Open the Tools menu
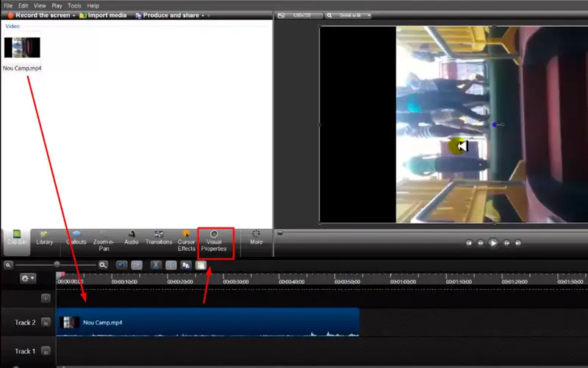This screenshot has height=368, width=588. 74,6
